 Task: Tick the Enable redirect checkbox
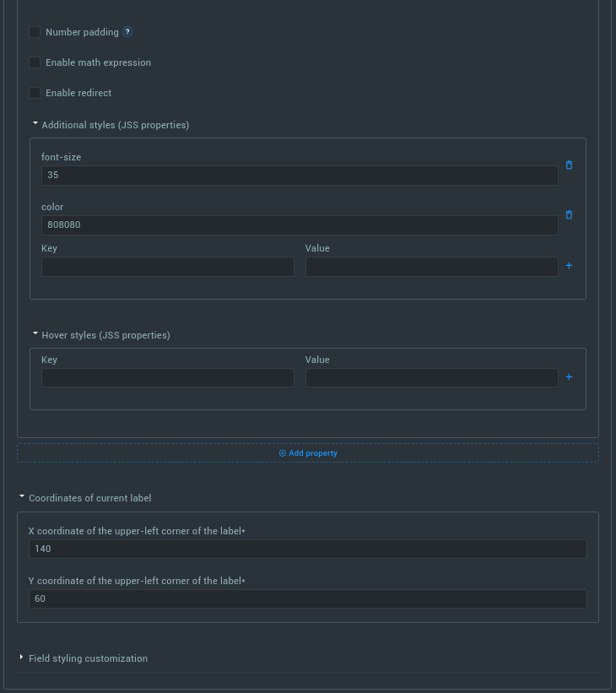[35, 93]
